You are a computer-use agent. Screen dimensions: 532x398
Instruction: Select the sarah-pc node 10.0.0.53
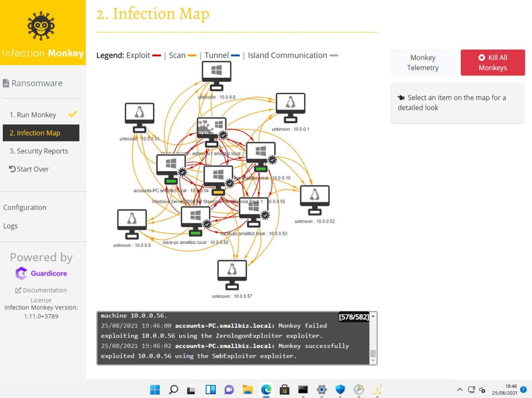[254, 212]
